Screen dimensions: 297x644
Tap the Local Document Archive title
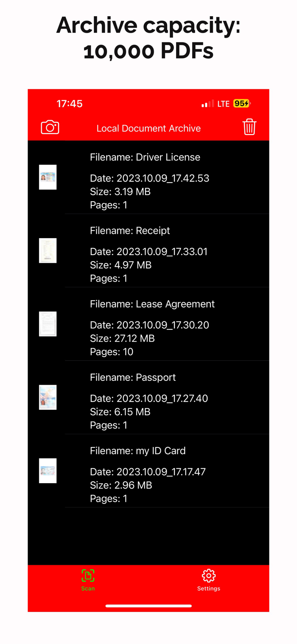point(148,128)
